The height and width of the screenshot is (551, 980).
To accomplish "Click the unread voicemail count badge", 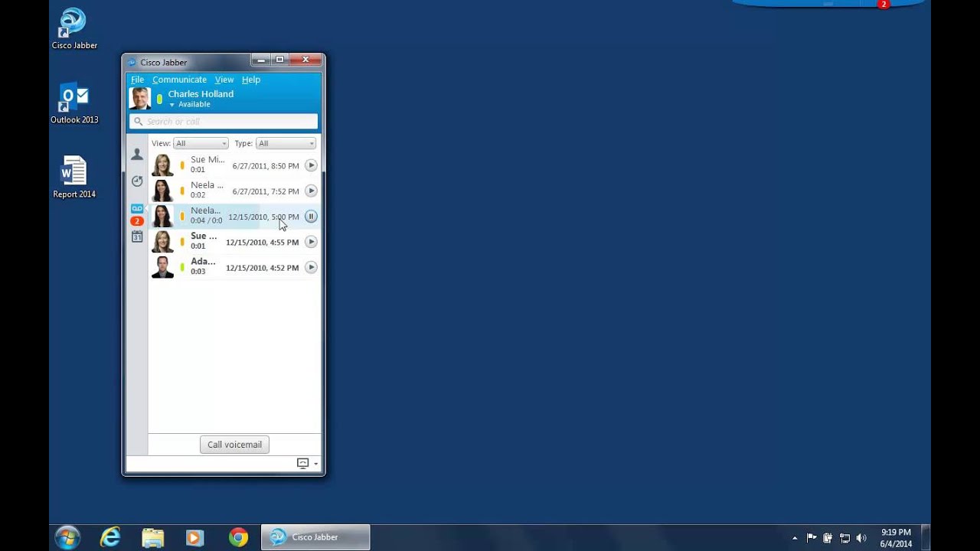I will point(137,221).
